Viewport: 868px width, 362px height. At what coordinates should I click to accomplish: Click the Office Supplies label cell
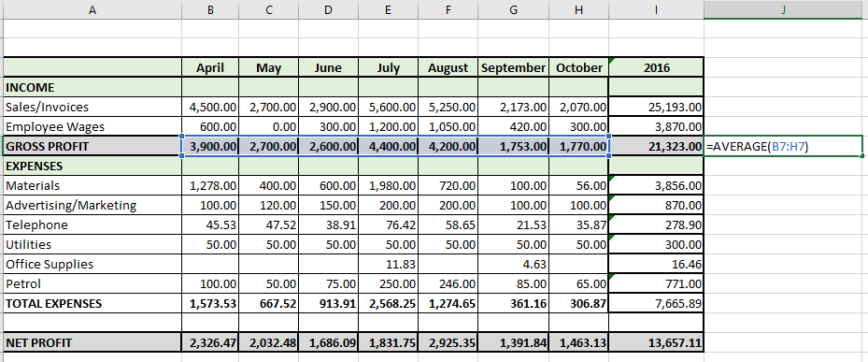(92, 264)
